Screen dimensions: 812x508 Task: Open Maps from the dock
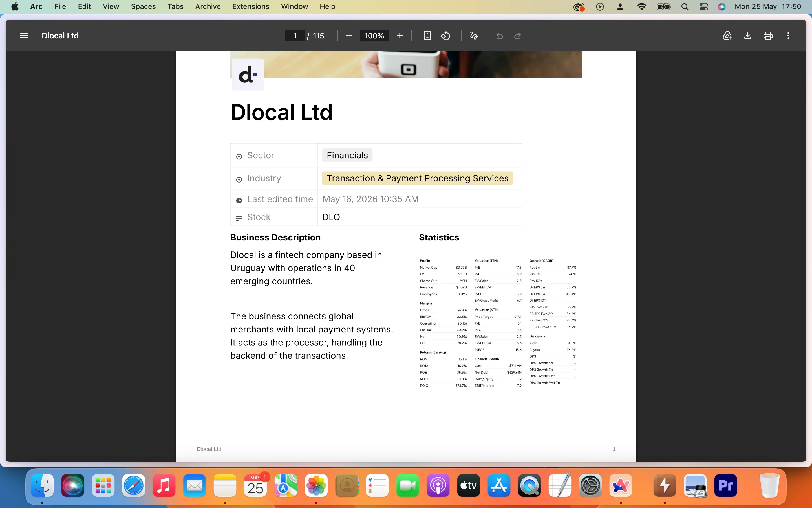tap(286, 485)
